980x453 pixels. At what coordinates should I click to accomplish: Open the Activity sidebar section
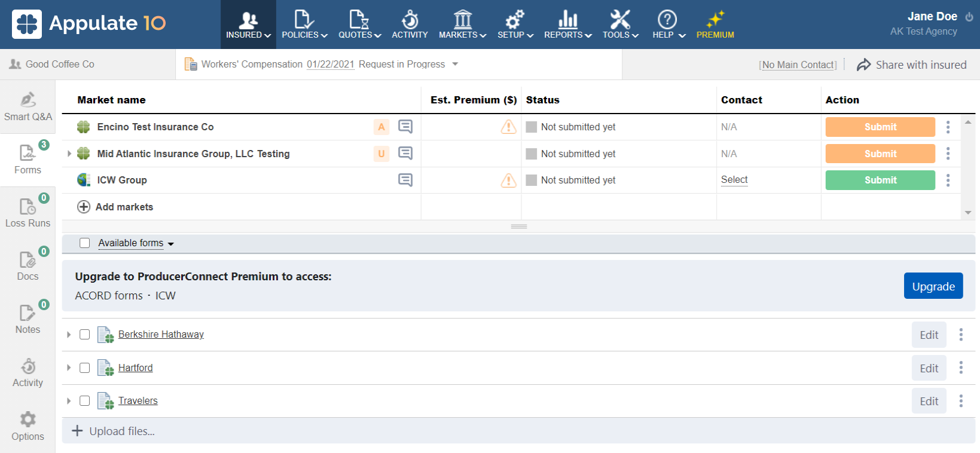(x=28, y=373)
